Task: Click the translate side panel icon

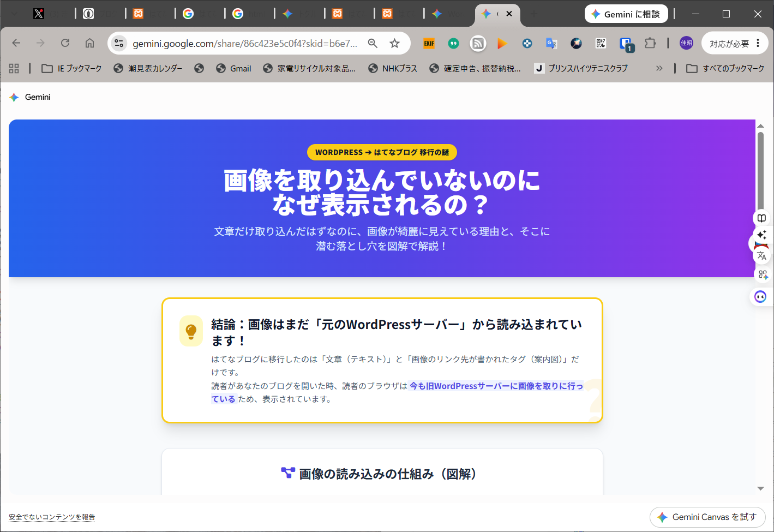Action: coord(762,255)
